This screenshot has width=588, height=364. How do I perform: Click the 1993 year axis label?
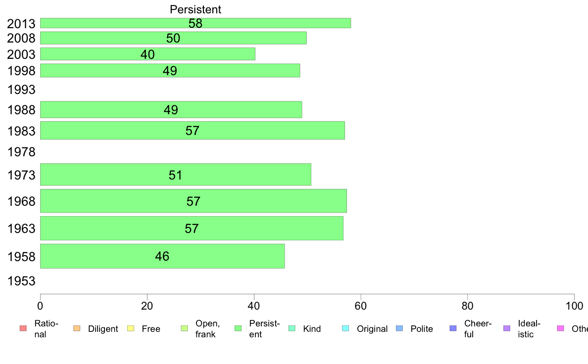pyautogui.click(x=21, y=90)
